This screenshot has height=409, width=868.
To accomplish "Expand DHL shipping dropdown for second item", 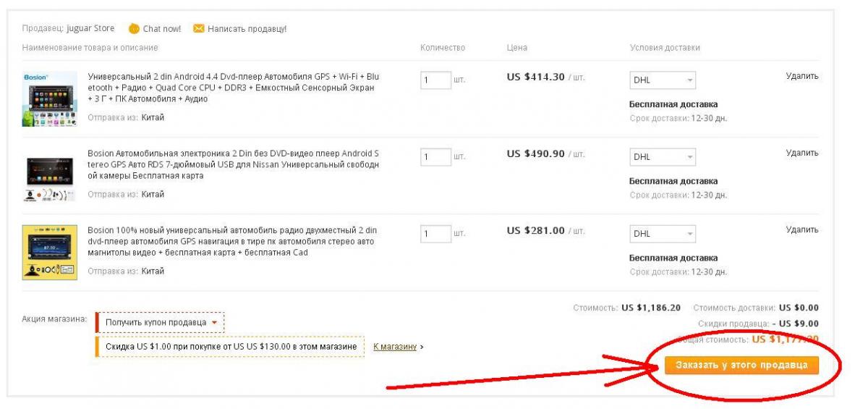I will (x=663, y=157).
